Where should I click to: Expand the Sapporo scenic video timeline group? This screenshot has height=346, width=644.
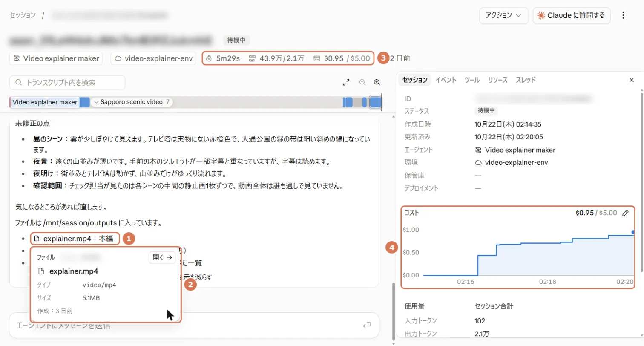coord(131,102)
